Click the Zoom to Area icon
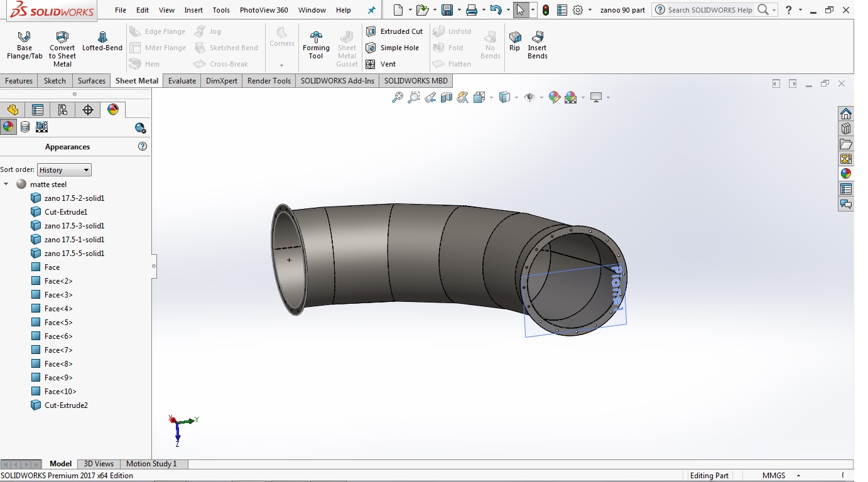868x482 pixels. pos(414,97)
